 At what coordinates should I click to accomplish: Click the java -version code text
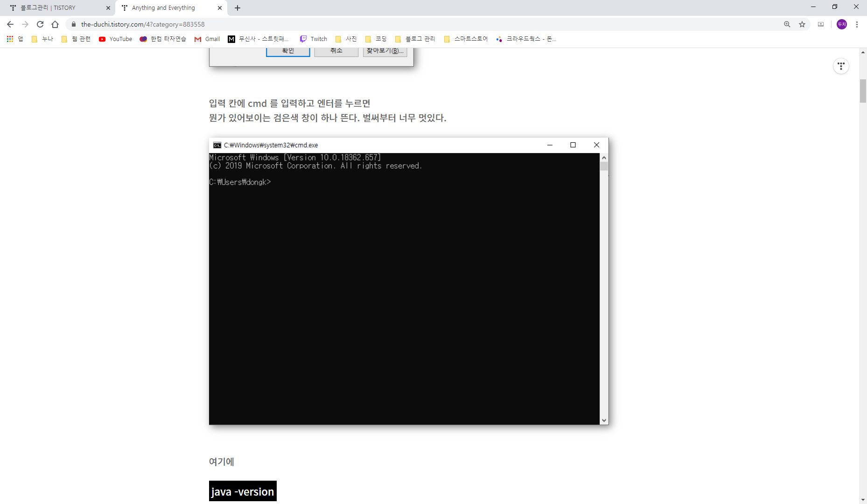click(243, 491)
